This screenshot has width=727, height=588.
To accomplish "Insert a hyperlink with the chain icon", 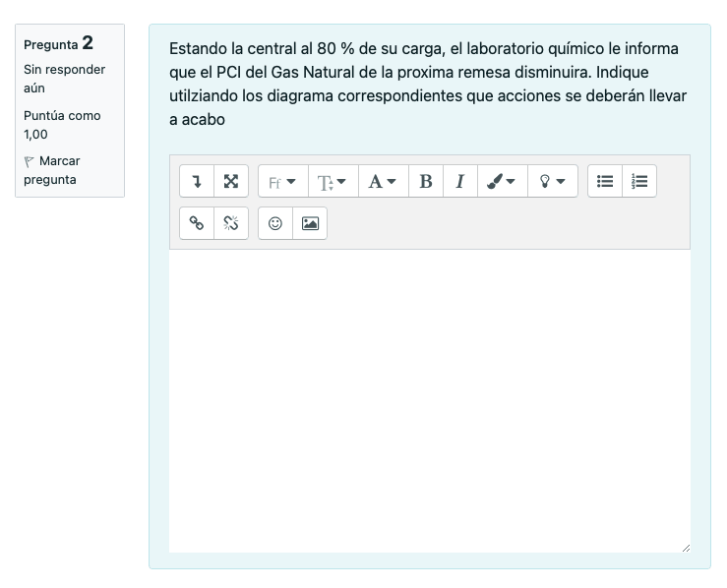I will pos(197,223).
